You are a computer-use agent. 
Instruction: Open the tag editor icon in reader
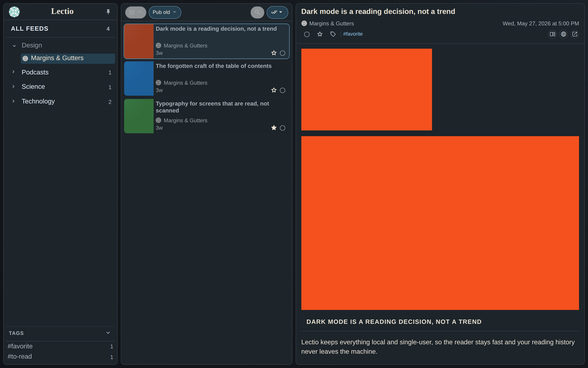click(333, 34)
